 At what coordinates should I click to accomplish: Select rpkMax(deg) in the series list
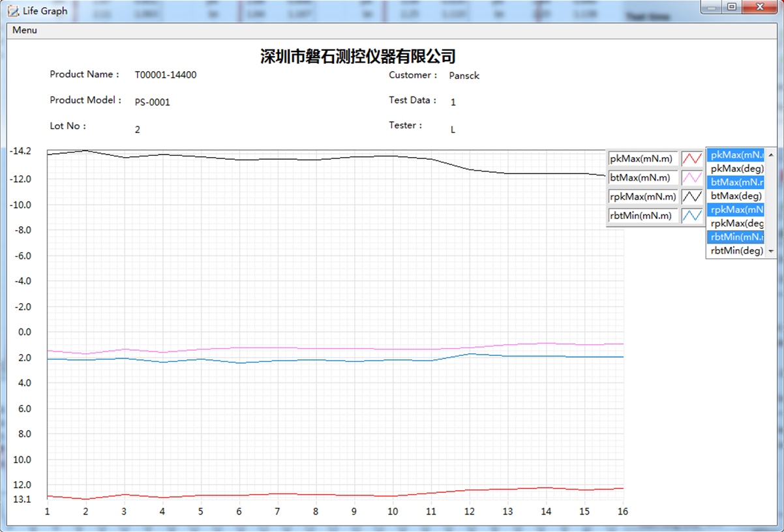(736, 223)
